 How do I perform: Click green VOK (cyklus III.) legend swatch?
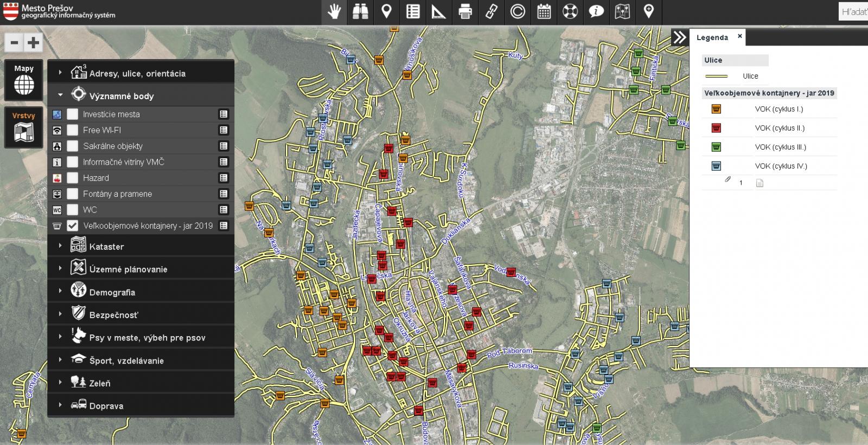[716, 147]
